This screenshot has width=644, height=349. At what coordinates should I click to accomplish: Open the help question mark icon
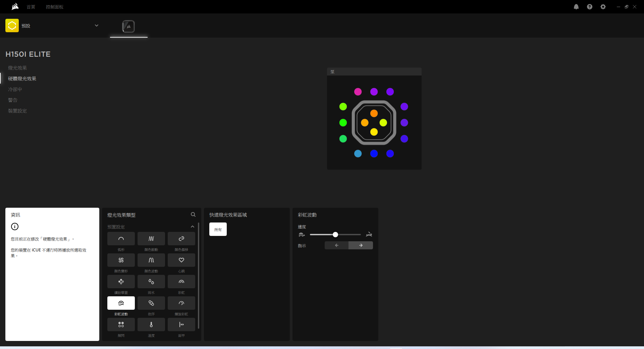(x=590, y=7)
